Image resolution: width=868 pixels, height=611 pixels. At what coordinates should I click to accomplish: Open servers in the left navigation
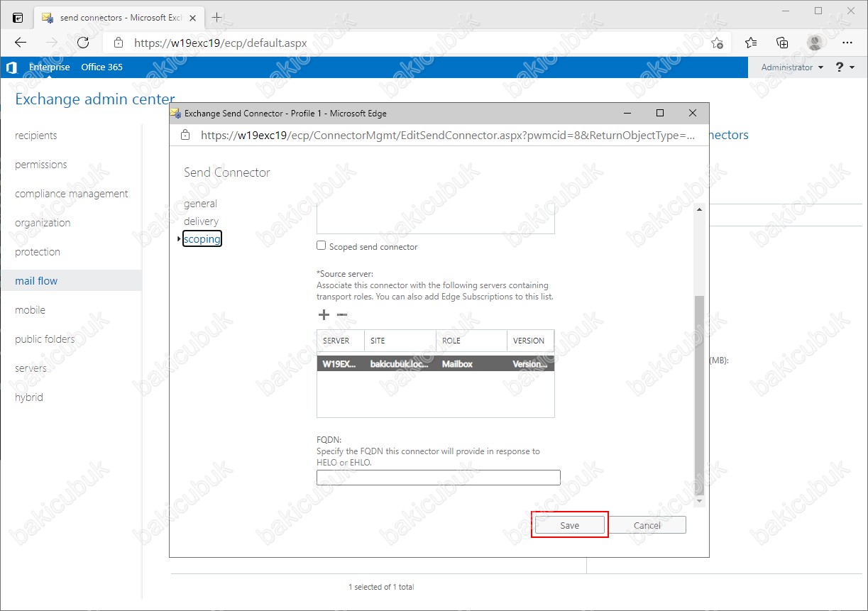pyautogui.click(x=31, y=368)
